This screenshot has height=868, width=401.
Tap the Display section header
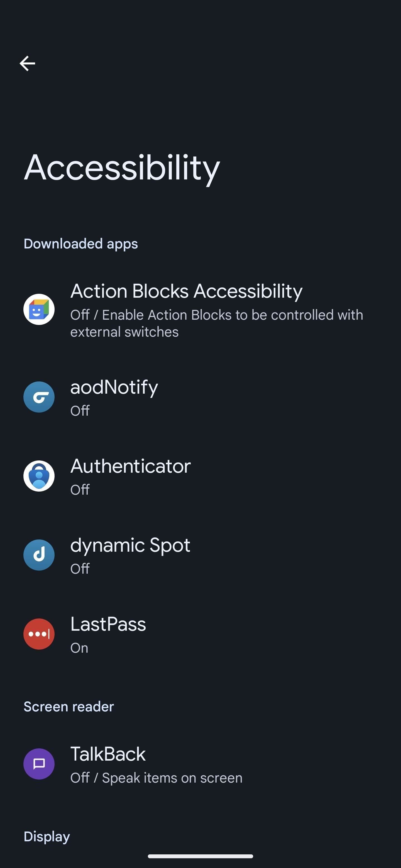[47, 836]
